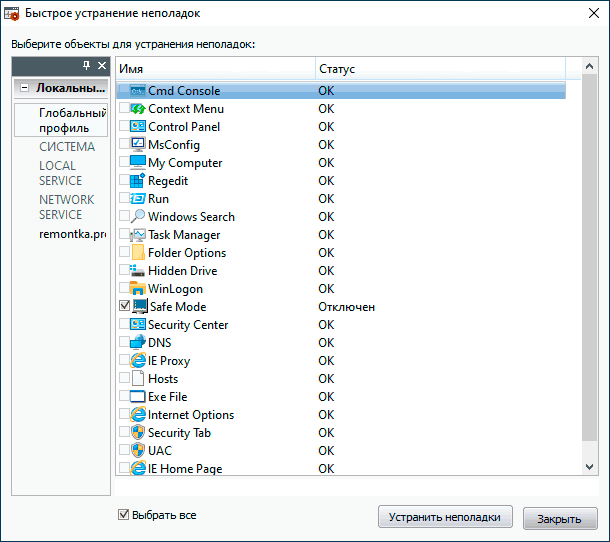Screen dimensions: 610x542
Task: Click the Internet Options IE icon
Action: tap(138, 414)
